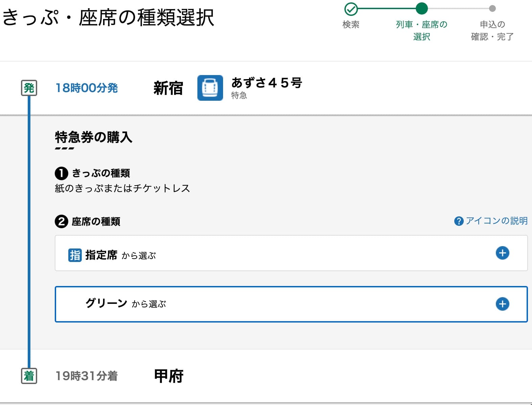This screenshot has width=532, height=405.
Task: Click the きっぷの種類 section label
Action: pyautogui.click(x=101, y=173)
